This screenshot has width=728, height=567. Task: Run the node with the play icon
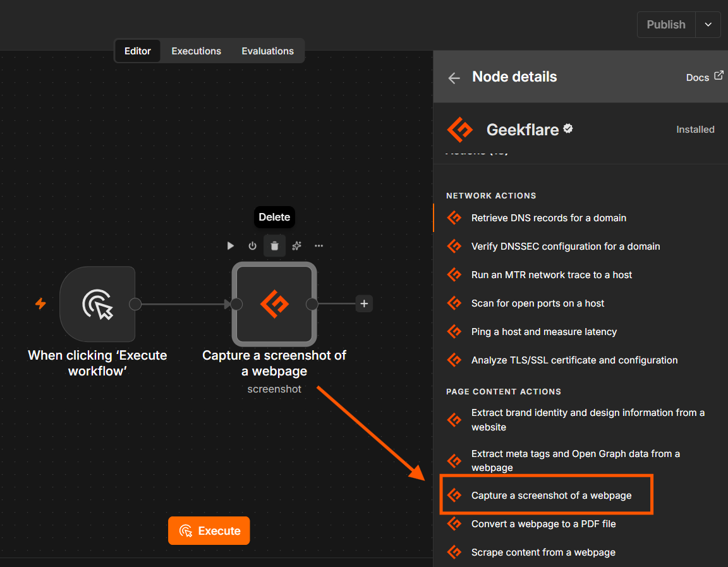tap(230, 246)
